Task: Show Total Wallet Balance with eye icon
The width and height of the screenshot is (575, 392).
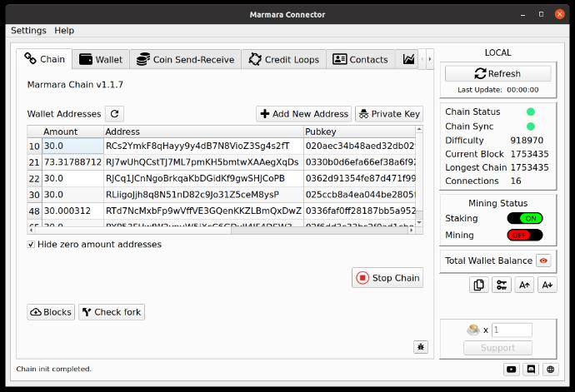Action: 543,261
